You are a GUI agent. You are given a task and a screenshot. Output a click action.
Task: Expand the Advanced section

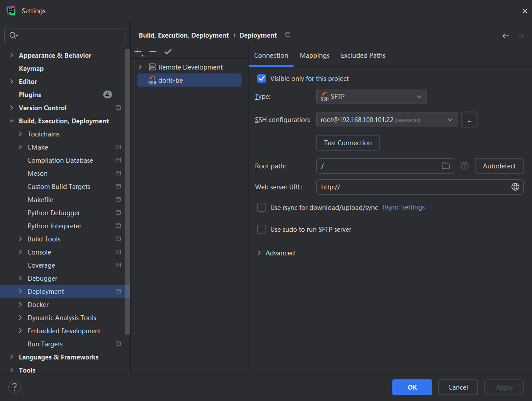coord(259,253)
